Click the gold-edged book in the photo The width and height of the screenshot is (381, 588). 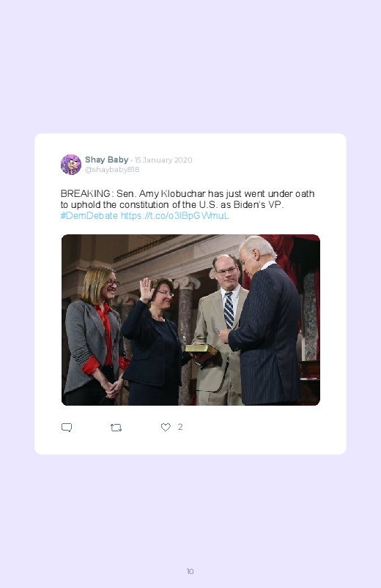click(201, 349)
